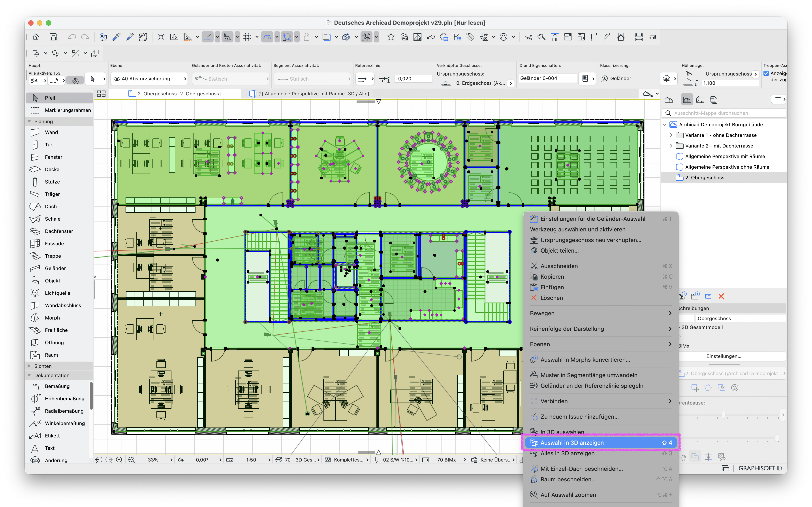812x507 pixels.
Task: Activate the Raum tool
Action: point(59,355)
